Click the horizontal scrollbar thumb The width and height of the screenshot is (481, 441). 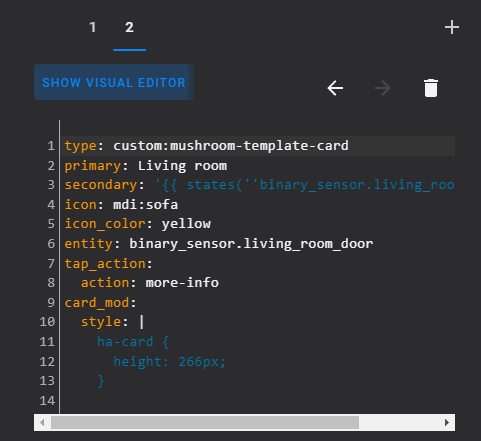tap(205, 423)
